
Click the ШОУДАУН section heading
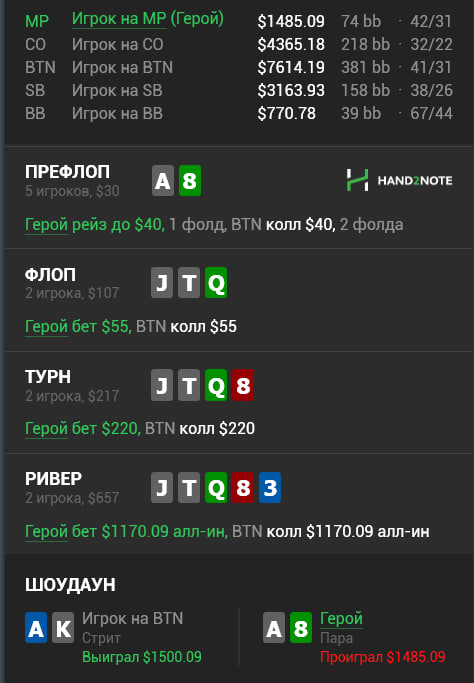click(x=71, y=585)
